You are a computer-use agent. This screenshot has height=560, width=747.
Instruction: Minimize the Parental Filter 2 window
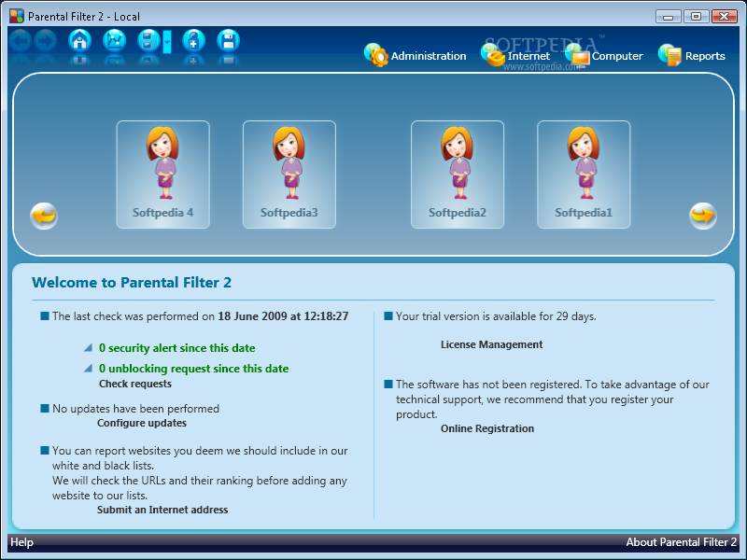pyautogui.click(x=668, y=17)
